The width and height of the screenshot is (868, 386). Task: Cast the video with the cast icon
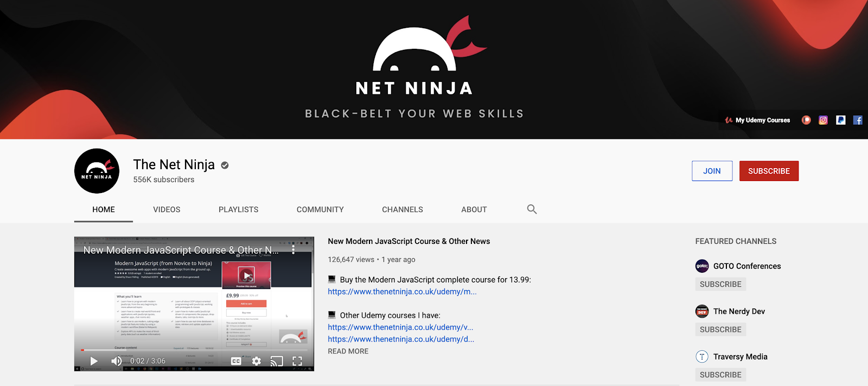(x=277, y=361)
